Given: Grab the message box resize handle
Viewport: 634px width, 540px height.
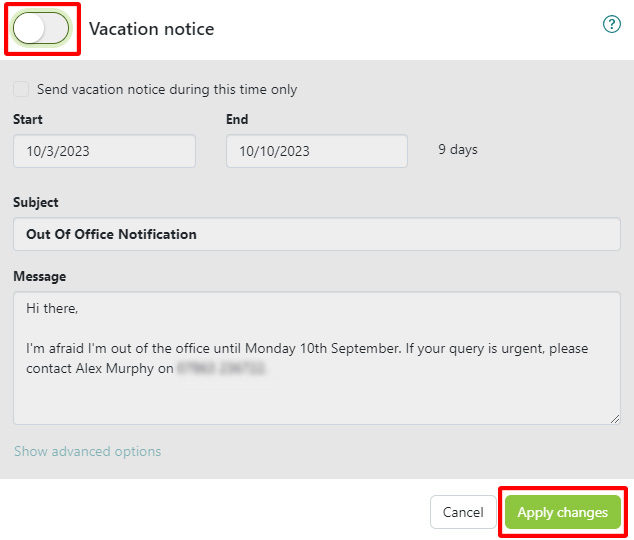Looking at the screenshot, I should tap(614, 418).
